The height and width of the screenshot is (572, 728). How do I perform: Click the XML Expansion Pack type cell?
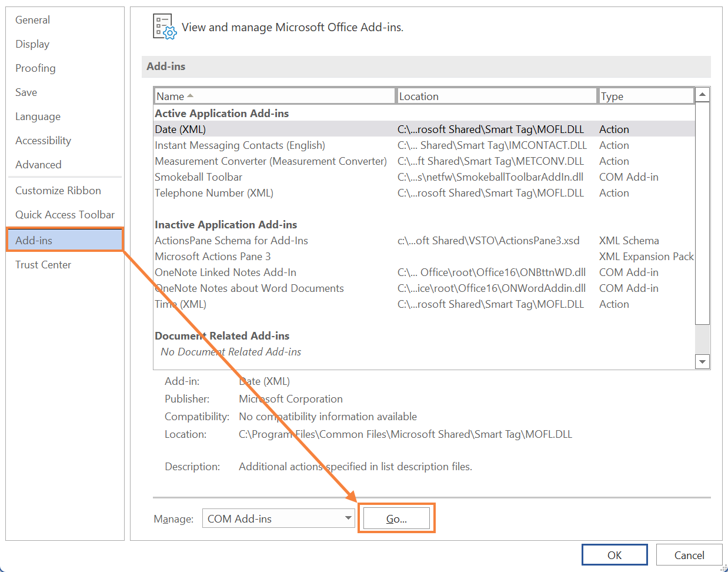[x=646, y=257]
